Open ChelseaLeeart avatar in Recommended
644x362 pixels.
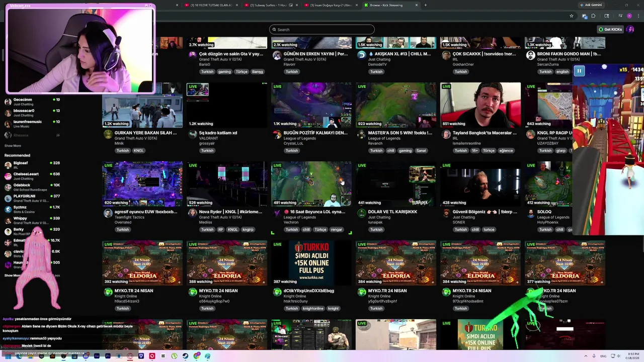[x=8, y=176]
